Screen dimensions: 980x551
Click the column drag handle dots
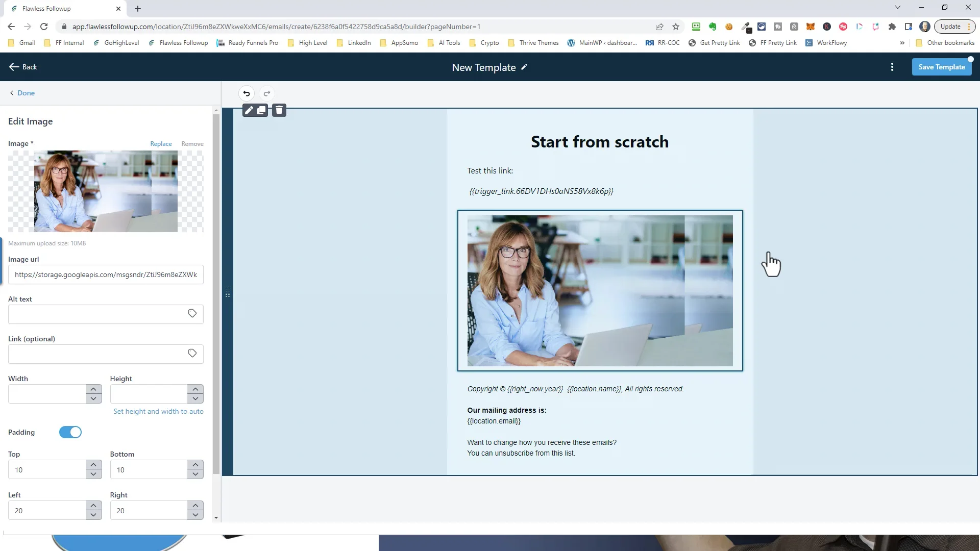pyautogui.click(x=228, y=292)
